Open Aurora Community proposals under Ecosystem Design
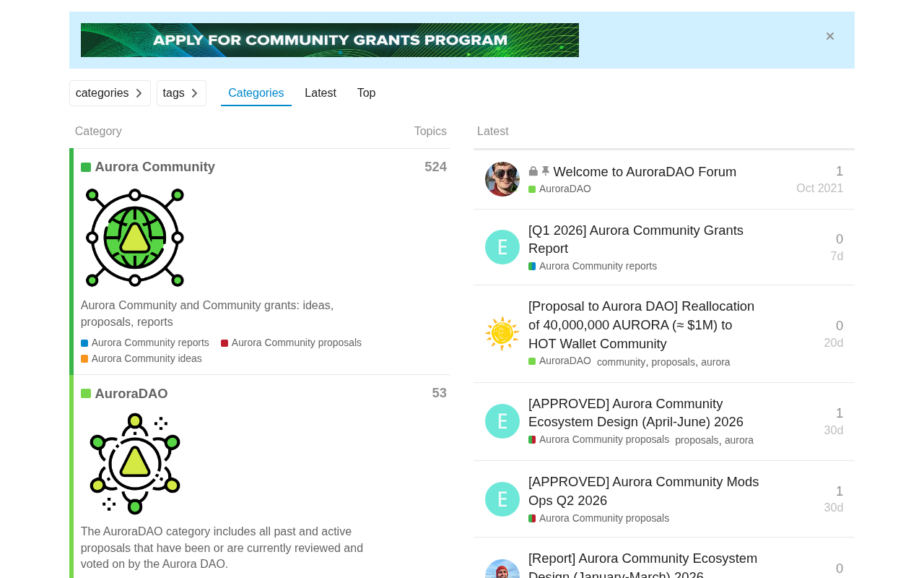Screen dimensions: 924x578 tap(604, 439)
